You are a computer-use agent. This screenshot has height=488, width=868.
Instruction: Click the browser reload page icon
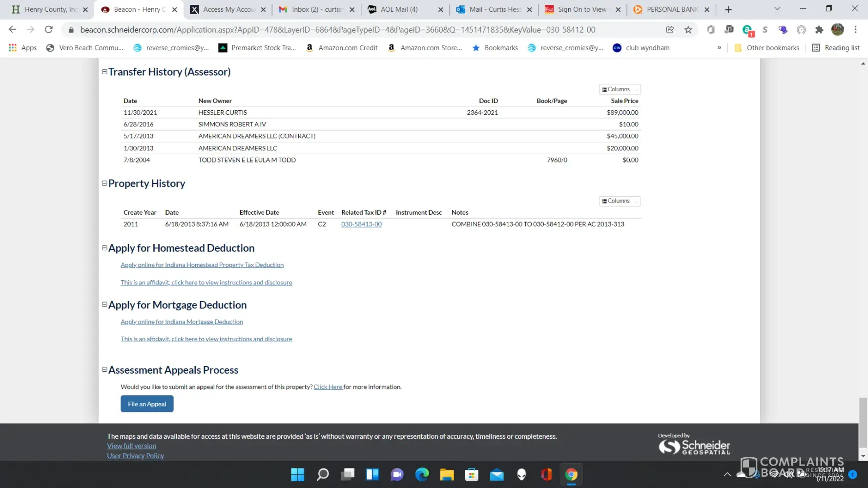pyautogui.click(x=48, y=30)
